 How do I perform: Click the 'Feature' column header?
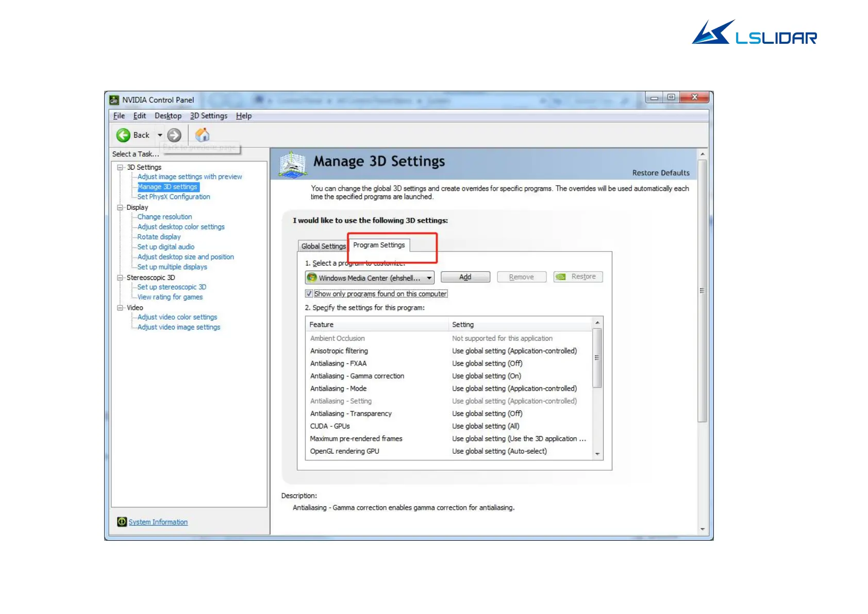tap(377, 325)
